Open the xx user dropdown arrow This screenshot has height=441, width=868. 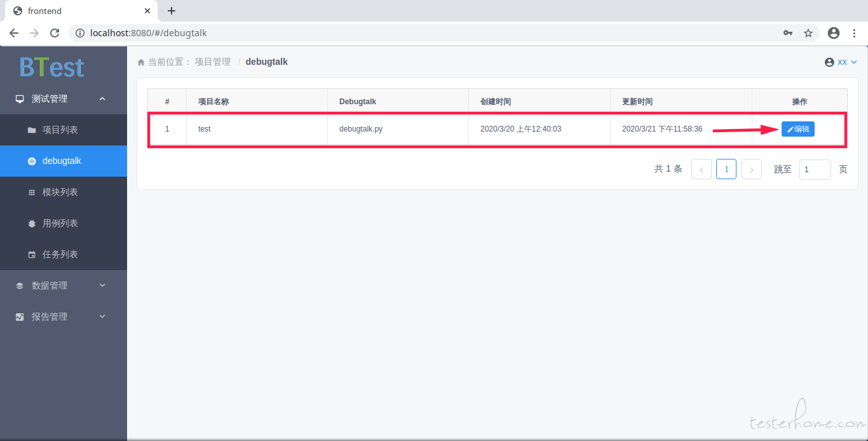853,62
